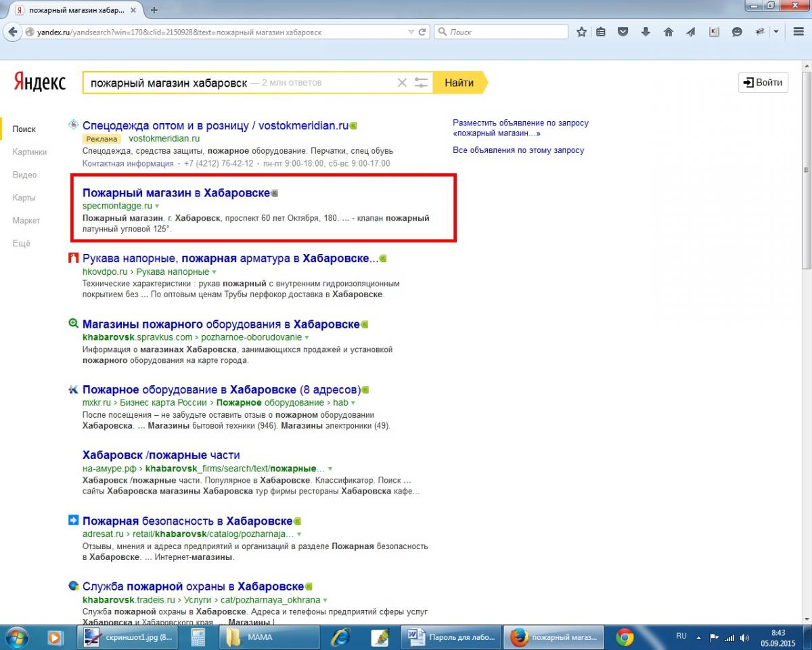Click the Найти search button
812x650 pixels.
click(x=459, y=83)
